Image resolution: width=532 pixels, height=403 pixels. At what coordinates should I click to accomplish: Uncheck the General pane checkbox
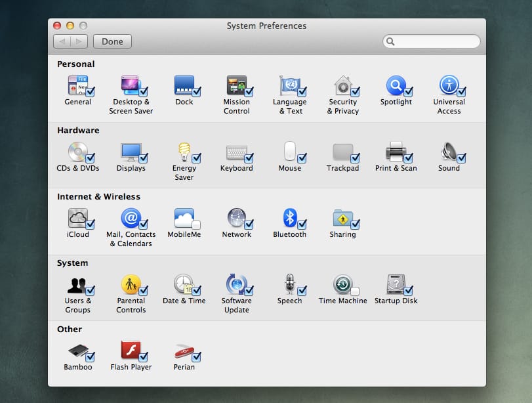[91, 92]
